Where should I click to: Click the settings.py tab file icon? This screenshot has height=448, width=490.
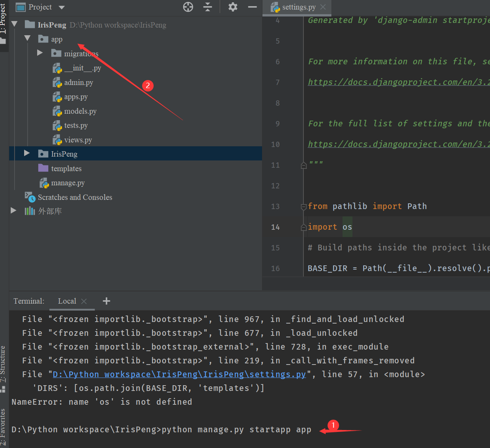[x=275, y=7]
